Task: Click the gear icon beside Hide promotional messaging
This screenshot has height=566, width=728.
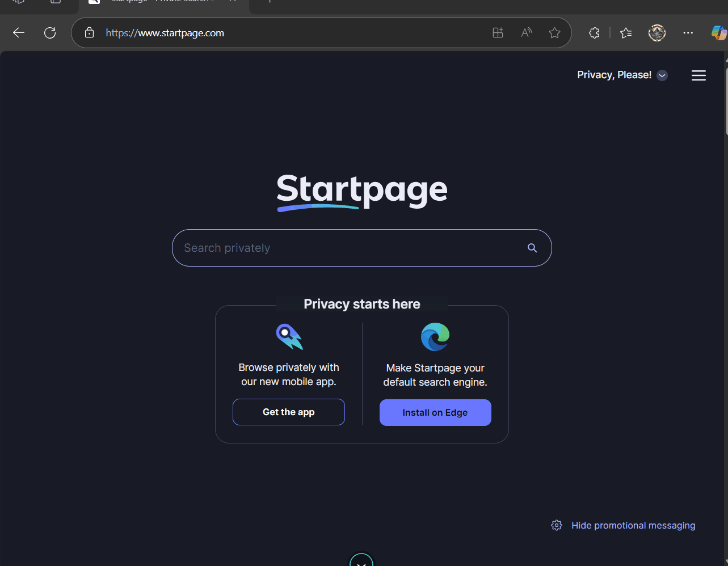Action: [x=557, y=525]
